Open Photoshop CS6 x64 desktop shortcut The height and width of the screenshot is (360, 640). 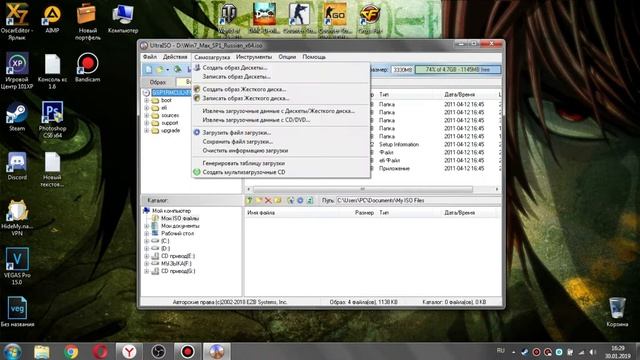(52, 120)
